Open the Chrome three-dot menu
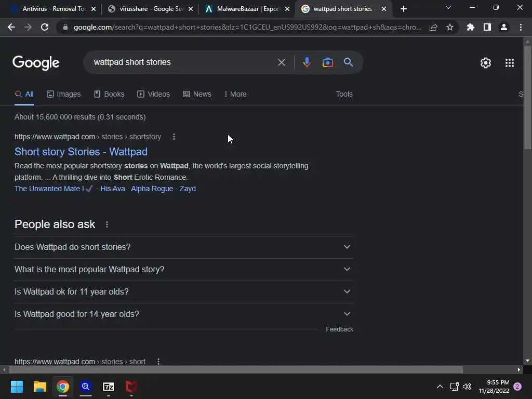 521,27
